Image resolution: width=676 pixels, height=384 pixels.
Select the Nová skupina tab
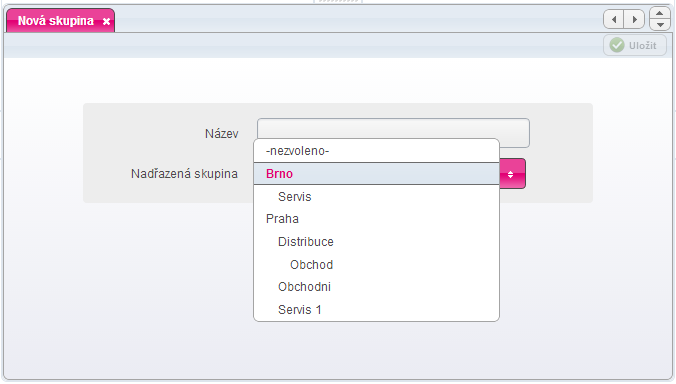tap(56, 21)
